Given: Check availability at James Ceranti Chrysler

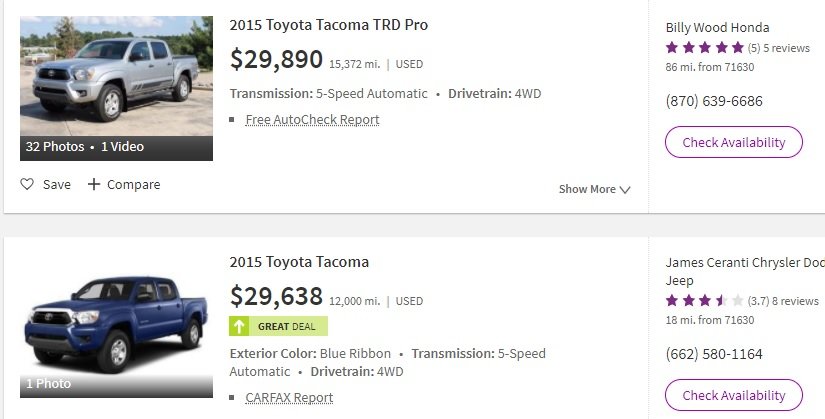Looking at the screenshot, I should tap(734, 395).
